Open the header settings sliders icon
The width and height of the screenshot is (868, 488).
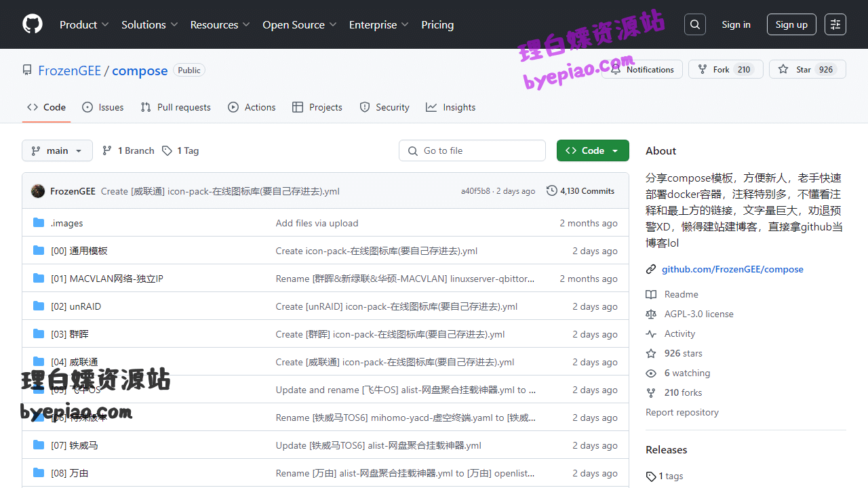tap(835, 24)
